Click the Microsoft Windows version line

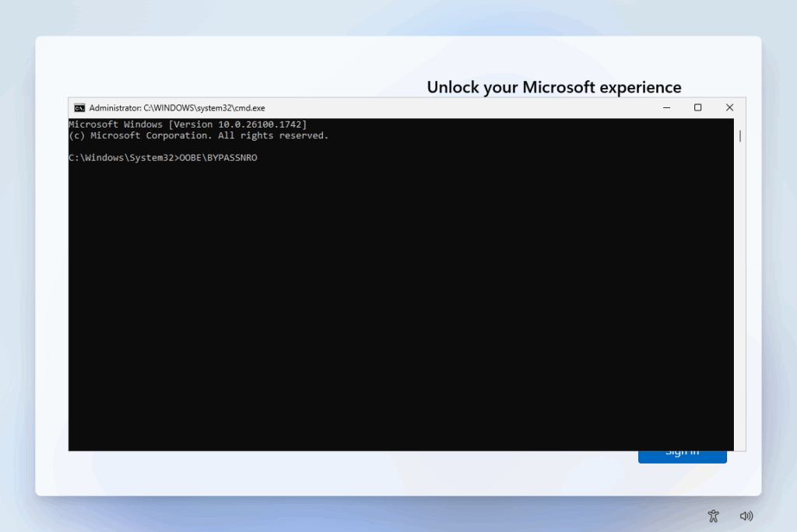(x=188, y=124)
